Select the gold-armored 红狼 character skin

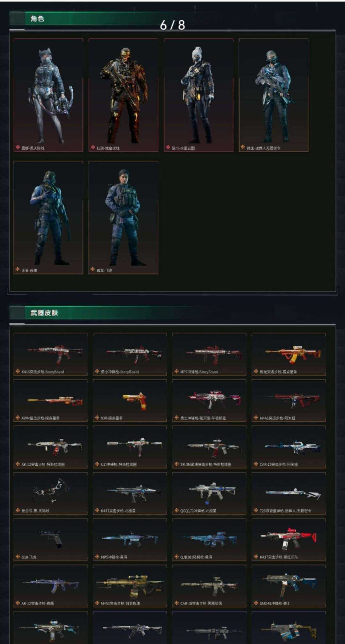tap(123, 95)
